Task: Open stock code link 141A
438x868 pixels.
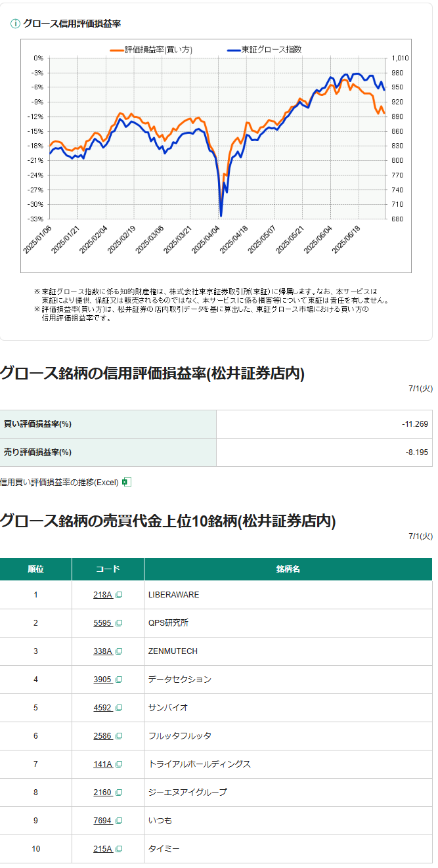Action: [103, 764]
